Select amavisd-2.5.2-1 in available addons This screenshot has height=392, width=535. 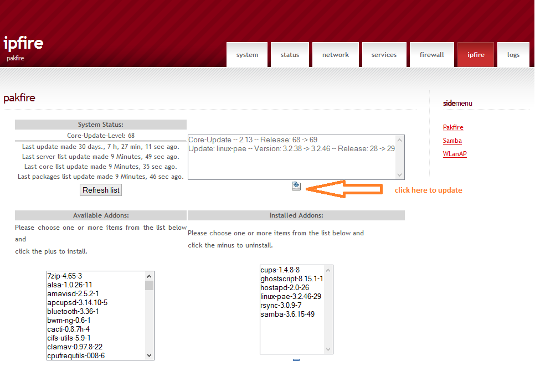click(x=96, y=294)
